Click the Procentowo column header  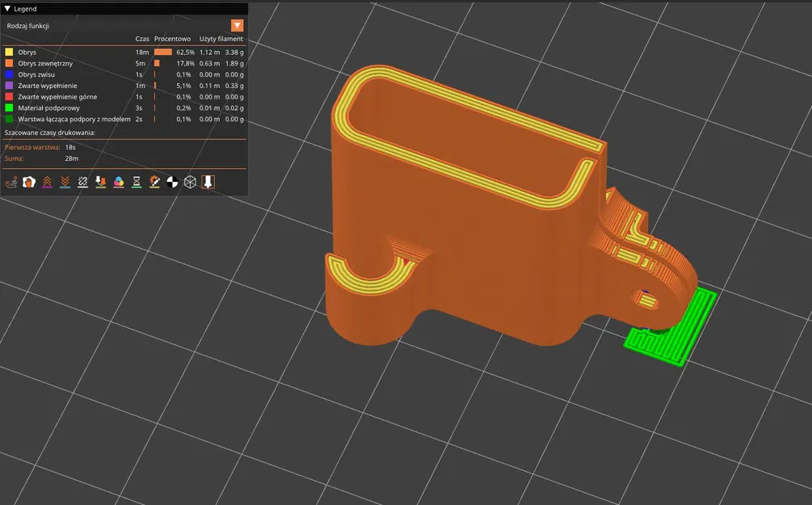(x=172, y=39)
